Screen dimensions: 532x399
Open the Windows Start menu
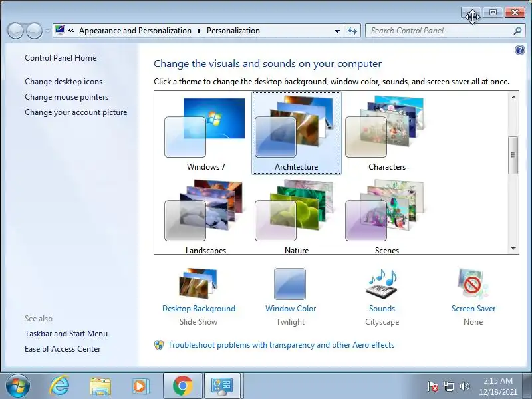(18, 386)
